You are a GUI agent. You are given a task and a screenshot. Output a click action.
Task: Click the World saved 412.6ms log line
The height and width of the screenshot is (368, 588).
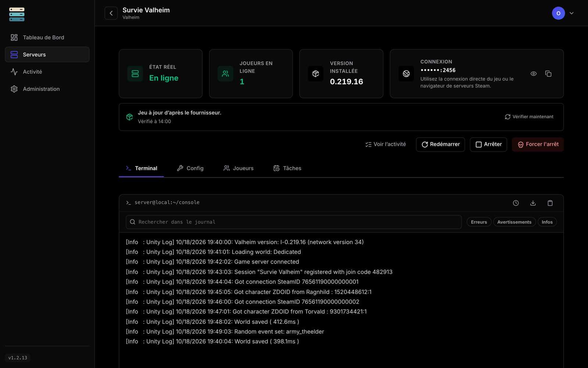click(x=212, y=322)
